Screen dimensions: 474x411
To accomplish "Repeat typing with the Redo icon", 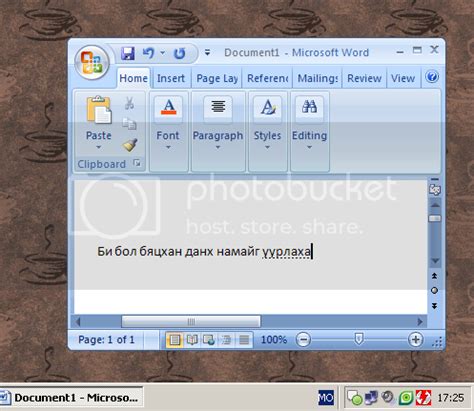I will pos(180,53).
